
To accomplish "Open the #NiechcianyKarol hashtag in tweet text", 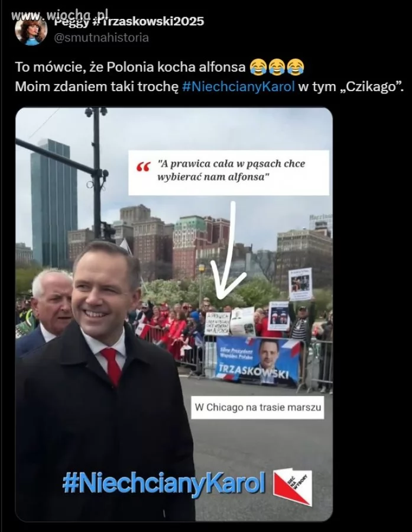I will click(239, 86).
